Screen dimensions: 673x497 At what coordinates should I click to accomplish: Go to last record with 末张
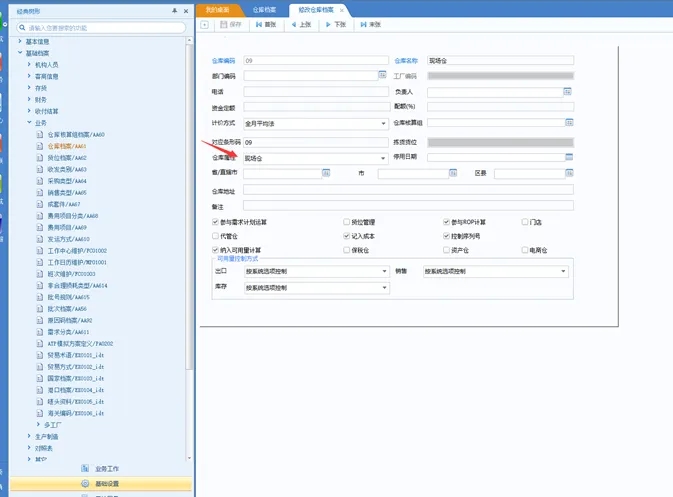pyautogui.click(x=370, y=24)
